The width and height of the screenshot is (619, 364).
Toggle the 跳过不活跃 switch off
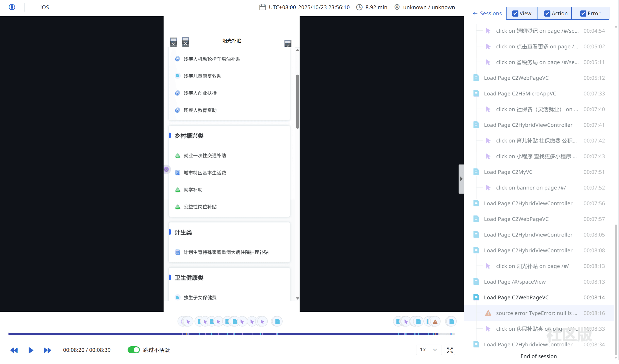[134, 350]
